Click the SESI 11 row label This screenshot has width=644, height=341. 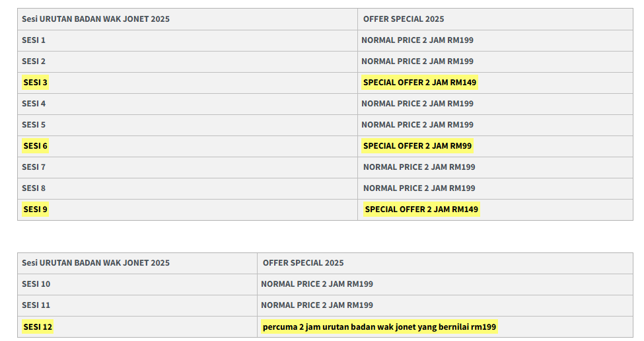click(36, 305)
